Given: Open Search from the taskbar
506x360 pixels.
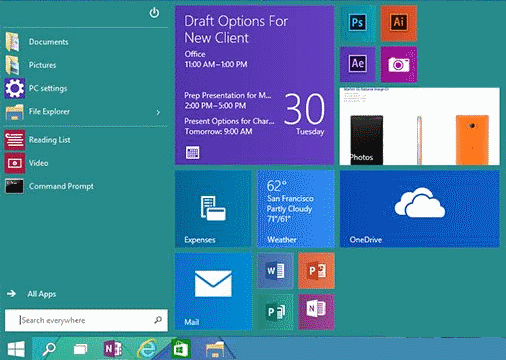Looking at the screenshot, I should (49, 349).
